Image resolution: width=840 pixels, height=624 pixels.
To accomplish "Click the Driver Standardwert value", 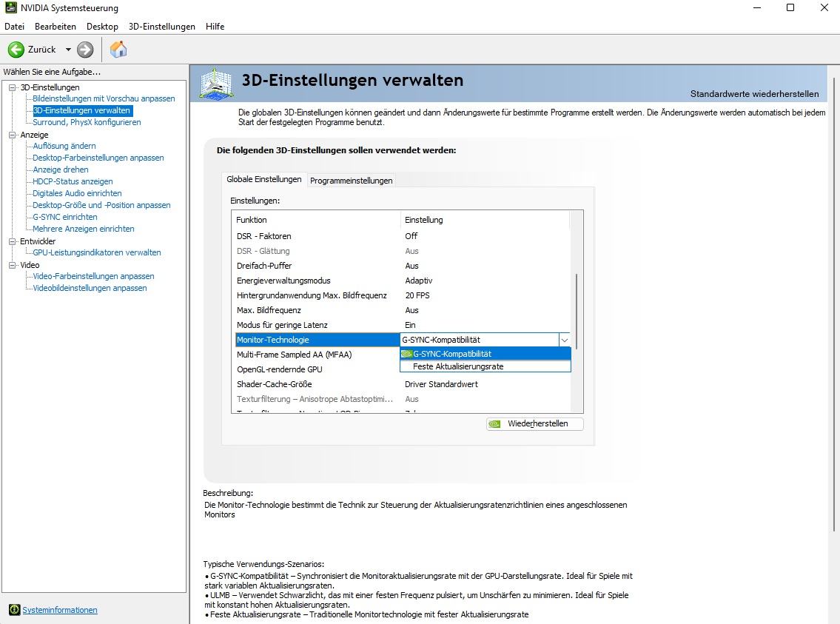I will pyautogui.click(x=441, y=384).
